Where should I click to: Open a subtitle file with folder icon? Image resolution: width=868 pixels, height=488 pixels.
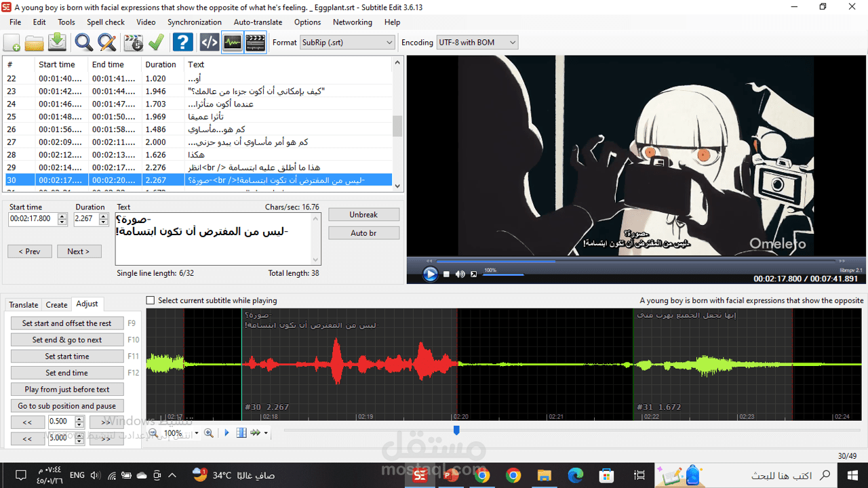coord(35,43)
